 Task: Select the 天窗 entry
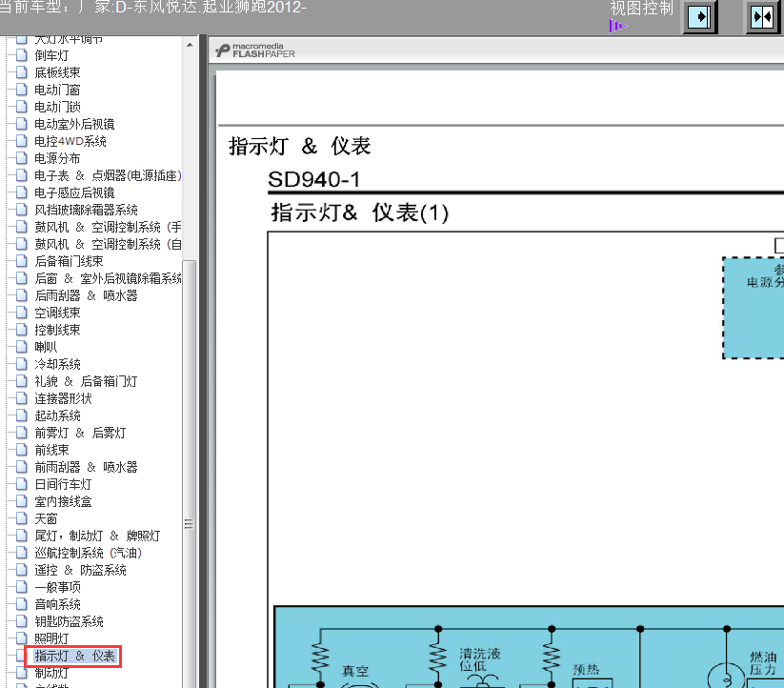click(46, 518)
